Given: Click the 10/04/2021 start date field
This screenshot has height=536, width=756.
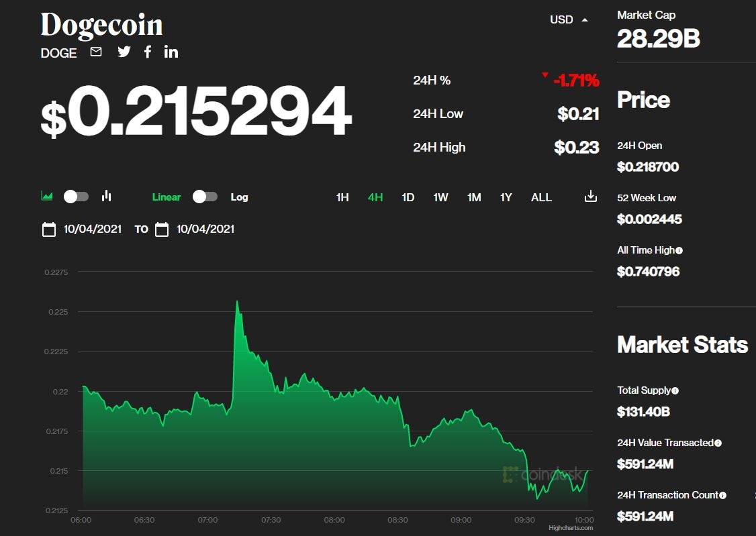Looking at the screenshot, I should (92, 229).
